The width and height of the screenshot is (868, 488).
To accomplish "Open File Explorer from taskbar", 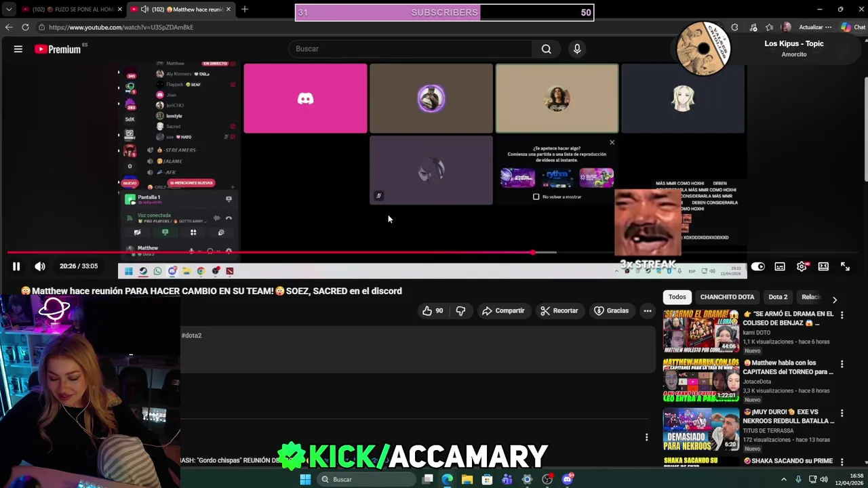I will coord(467,479).
